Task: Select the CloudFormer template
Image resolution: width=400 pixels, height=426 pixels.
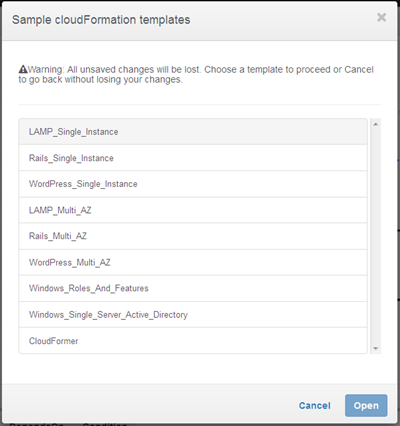Action: (x=193, y=341)
